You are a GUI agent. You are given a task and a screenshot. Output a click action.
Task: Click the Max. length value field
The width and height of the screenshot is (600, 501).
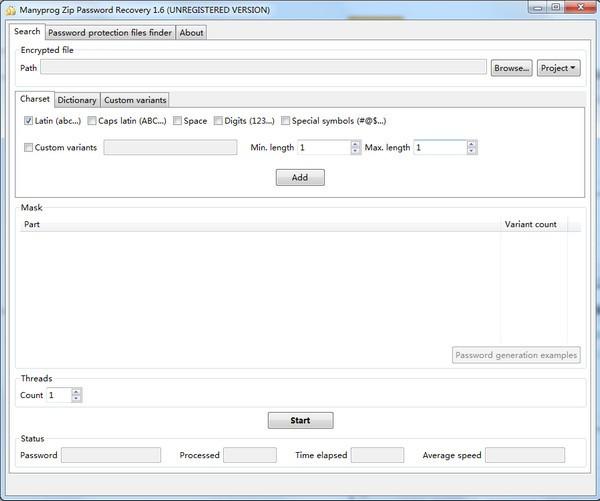tap(440, 147)
